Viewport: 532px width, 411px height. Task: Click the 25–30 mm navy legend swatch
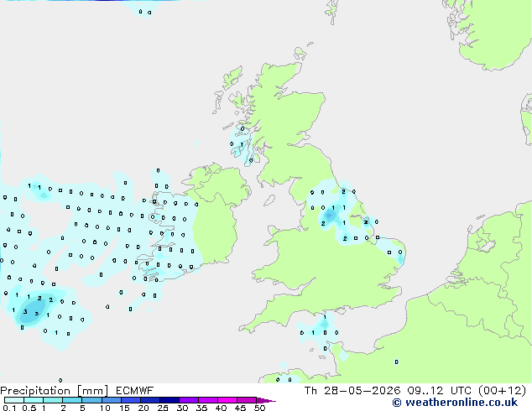point(170,400)
